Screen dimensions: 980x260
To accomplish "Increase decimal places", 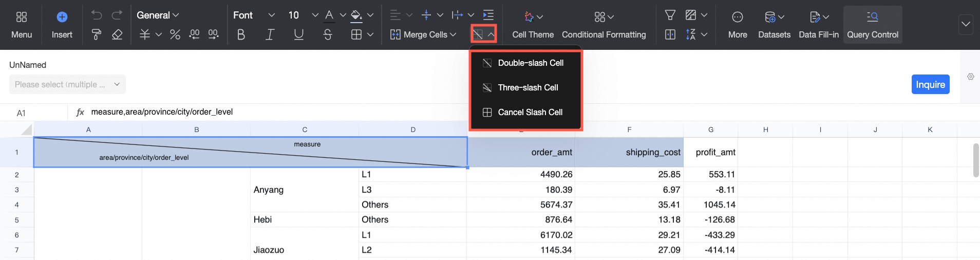I will [213, 34].
